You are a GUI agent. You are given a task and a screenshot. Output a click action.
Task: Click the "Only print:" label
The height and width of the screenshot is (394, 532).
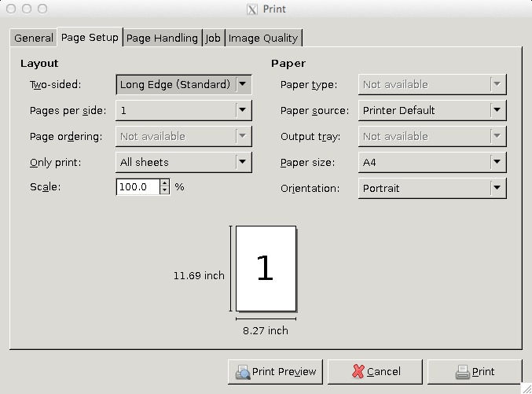[x=56, y=163]
